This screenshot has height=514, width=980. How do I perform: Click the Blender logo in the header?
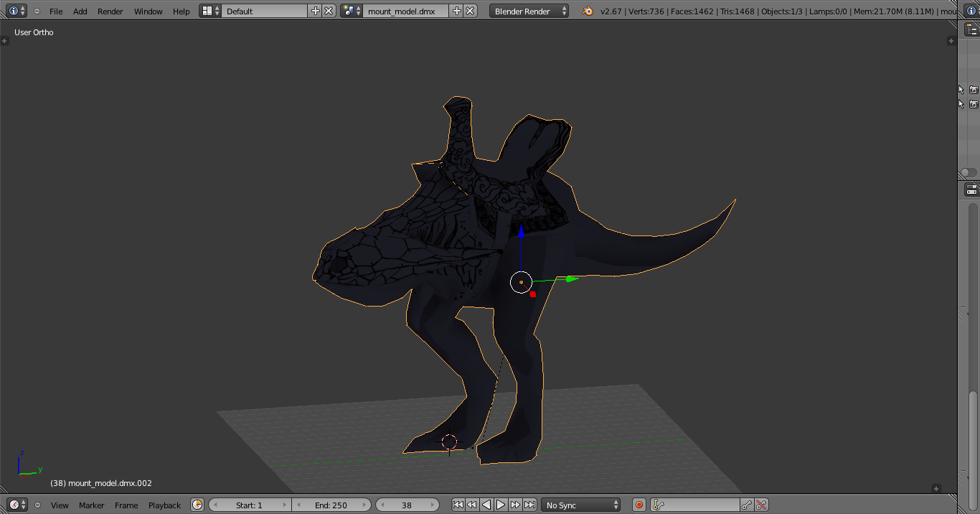(x=588, y=11)
